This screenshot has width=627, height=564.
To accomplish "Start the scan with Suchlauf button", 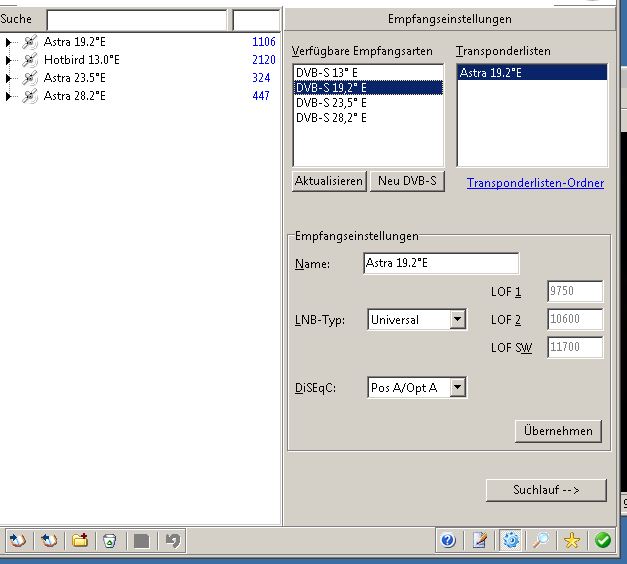I will click(x=546, y=490).
